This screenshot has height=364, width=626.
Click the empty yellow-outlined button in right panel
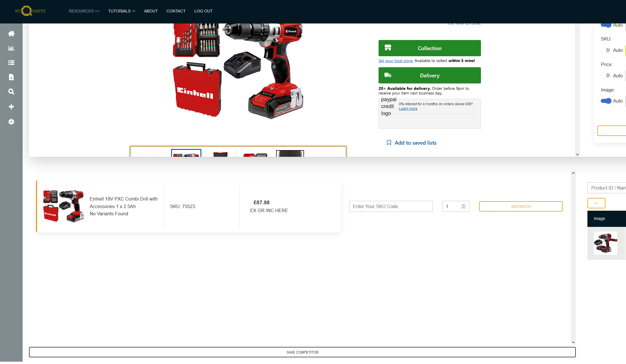(x=611, y=131)
